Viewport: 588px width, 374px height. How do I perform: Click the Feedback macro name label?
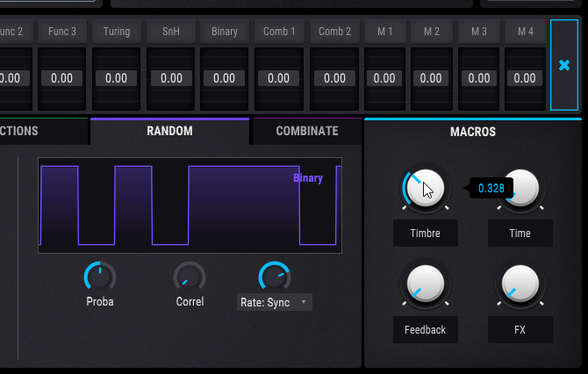click(426, 330)
